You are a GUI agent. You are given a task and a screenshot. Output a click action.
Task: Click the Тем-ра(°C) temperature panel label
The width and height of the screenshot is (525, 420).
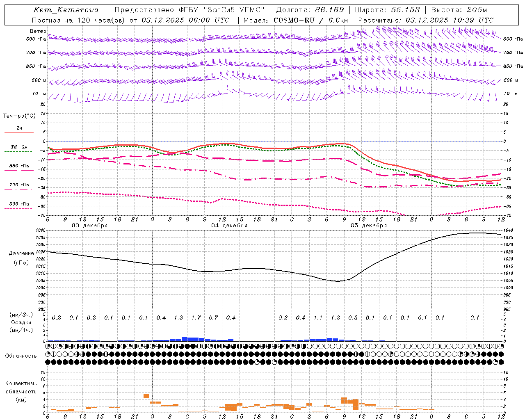click(x=19, y=116)
